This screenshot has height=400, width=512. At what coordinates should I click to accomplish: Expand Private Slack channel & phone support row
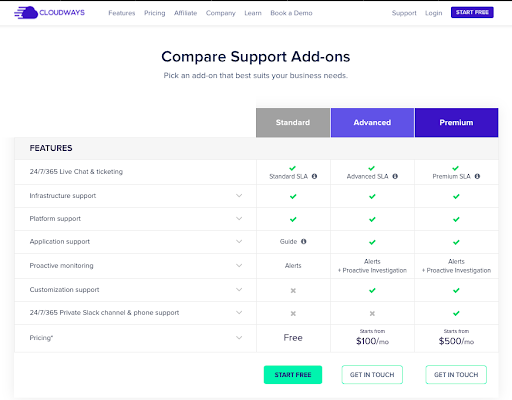click(x=239, y=313)
